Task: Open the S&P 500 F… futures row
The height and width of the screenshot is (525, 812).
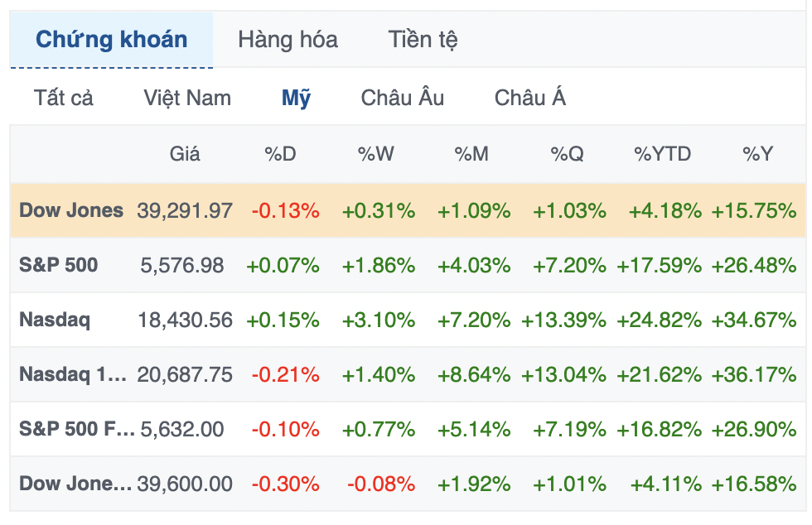Action: 408,429
